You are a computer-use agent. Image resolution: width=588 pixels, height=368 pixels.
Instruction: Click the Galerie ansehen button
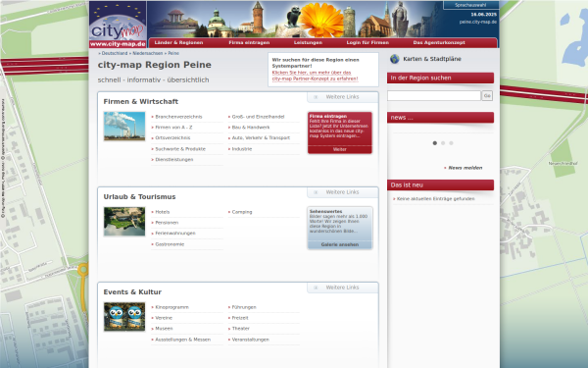[340, 244]
